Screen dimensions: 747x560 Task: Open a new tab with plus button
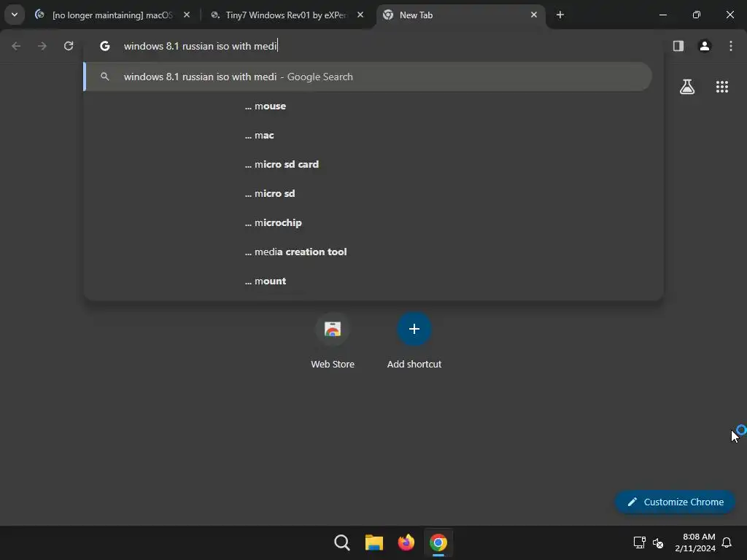click(x=560, y=15)
